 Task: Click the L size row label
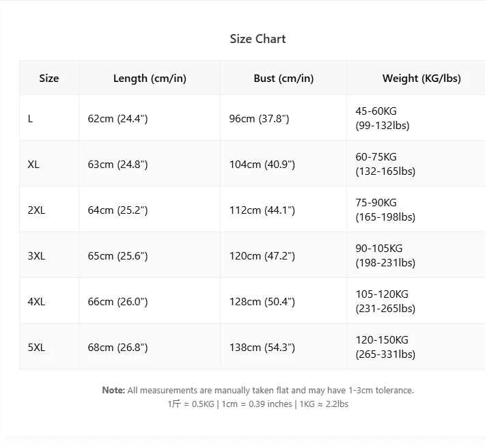tap(31, 118)
